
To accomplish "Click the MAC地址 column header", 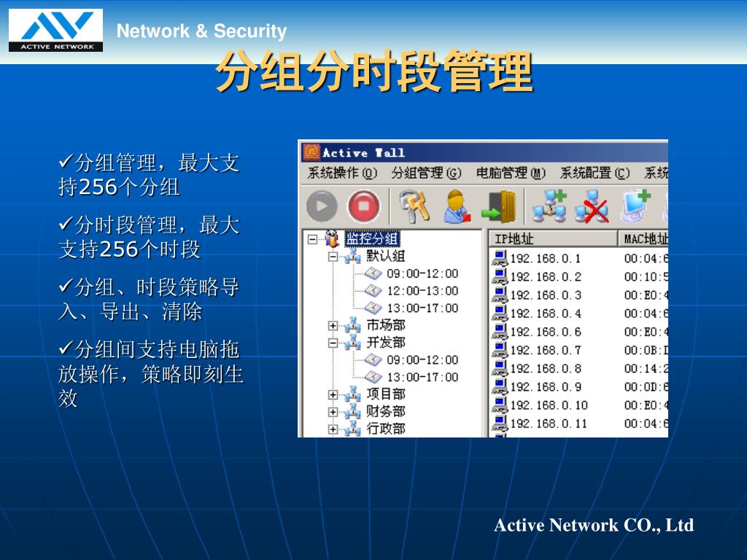I will [643, 239].
